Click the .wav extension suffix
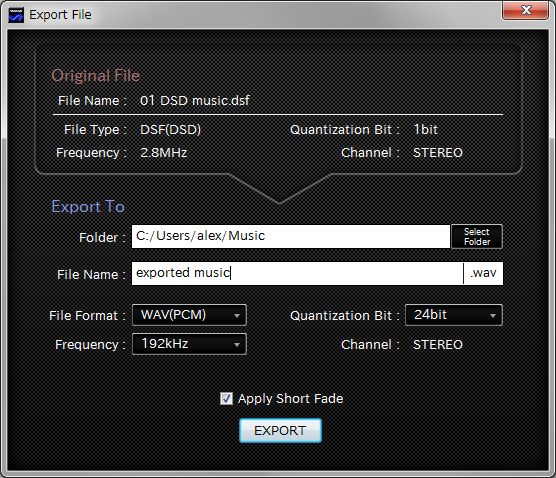This screenshot has height=478, width=556. coord(483,273)
